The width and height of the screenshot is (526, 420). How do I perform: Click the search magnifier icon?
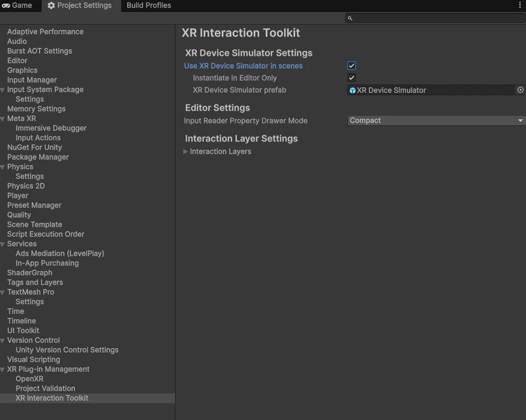[350, 19]
